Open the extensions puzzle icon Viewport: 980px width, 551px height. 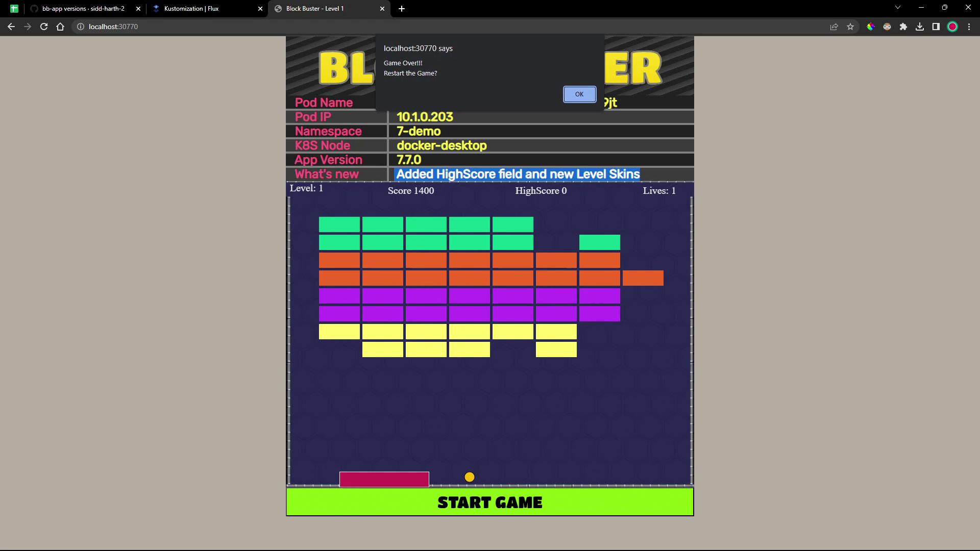(903, 27)
